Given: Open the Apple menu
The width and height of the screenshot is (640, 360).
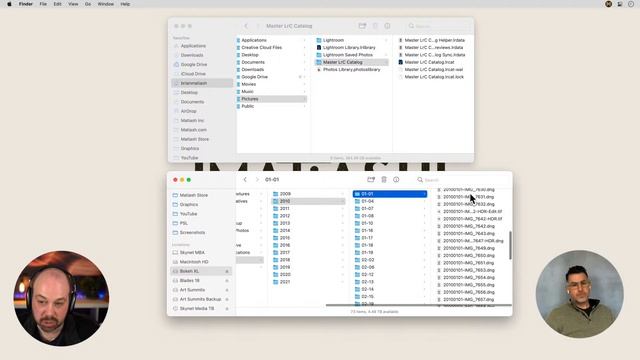Looking at the screenshot, I should click(x=9, y=4).
